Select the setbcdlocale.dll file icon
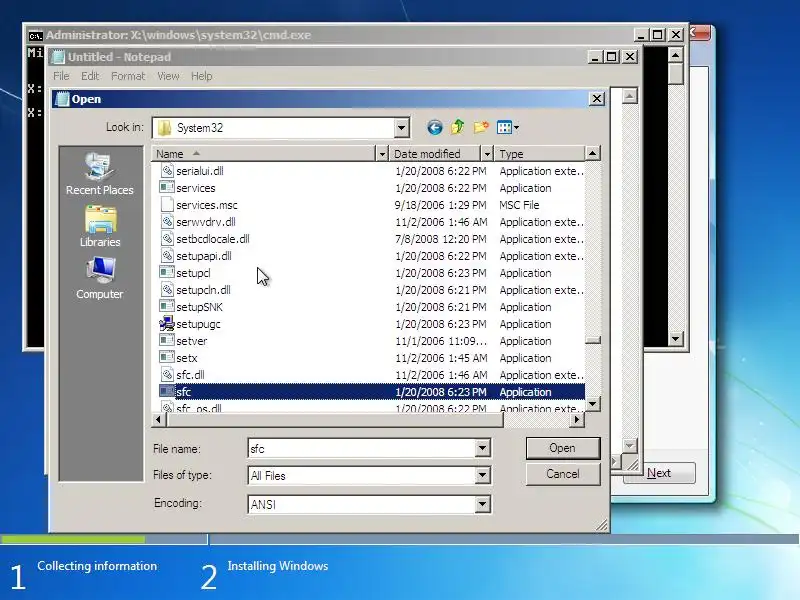Image resolution: width=800 pixels, height=600 pixels. [x=167, y=238]
